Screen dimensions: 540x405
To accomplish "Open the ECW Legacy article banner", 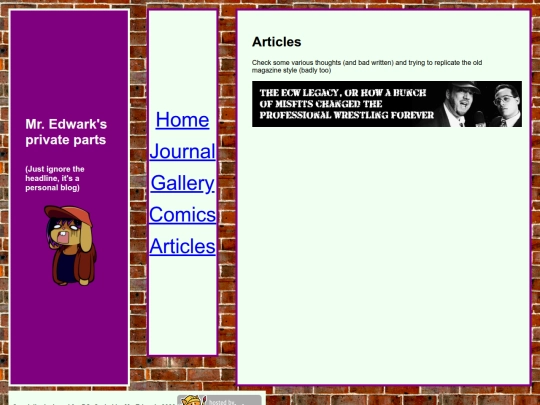I will point(387,104).
